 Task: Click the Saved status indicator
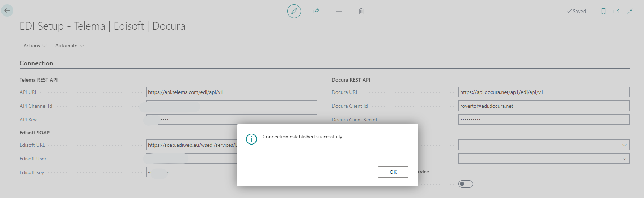[x=576, y=11]
